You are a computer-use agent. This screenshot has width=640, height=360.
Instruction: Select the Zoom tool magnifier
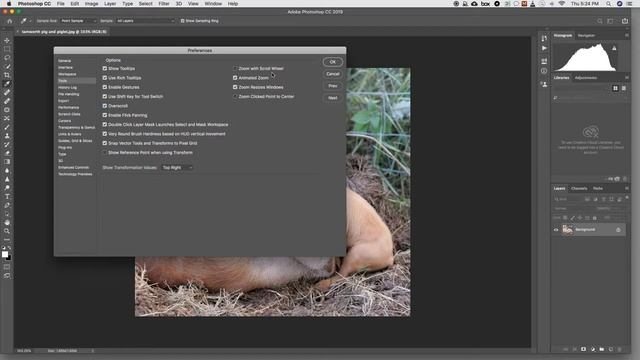click(7, 231)
